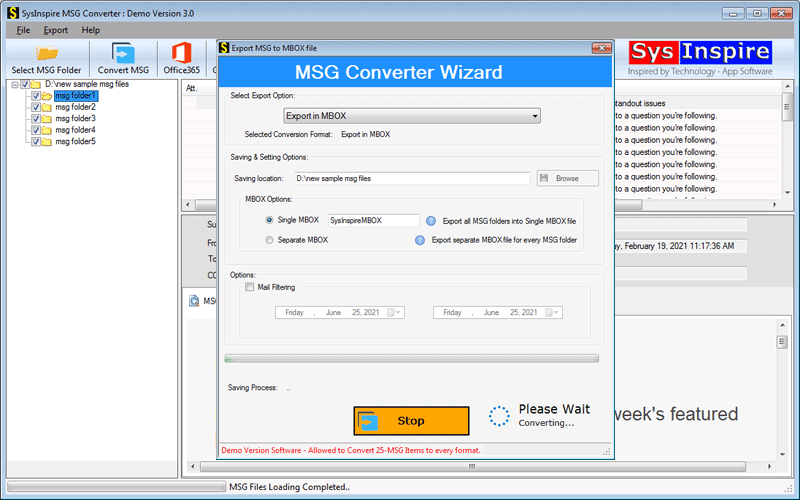Uncheck the msg folder4 checkbox

[x=36, y=130]
